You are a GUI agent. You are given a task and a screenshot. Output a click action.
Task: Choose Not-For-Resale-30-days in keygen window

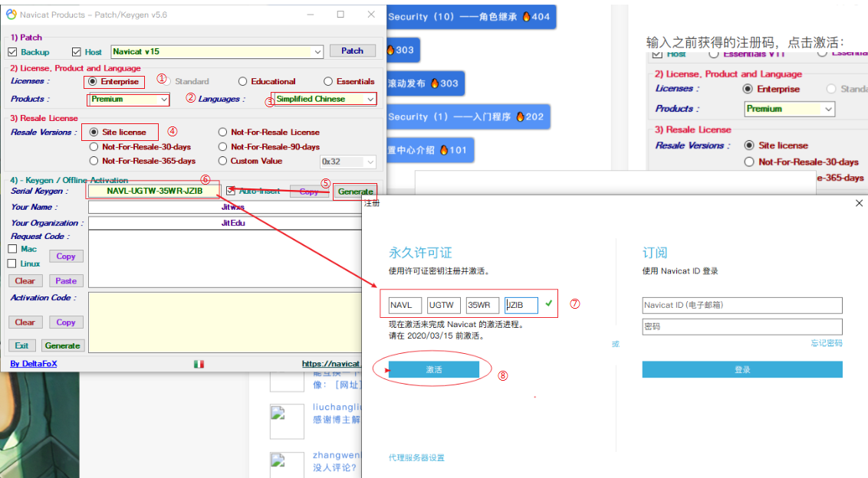[94, 146]
